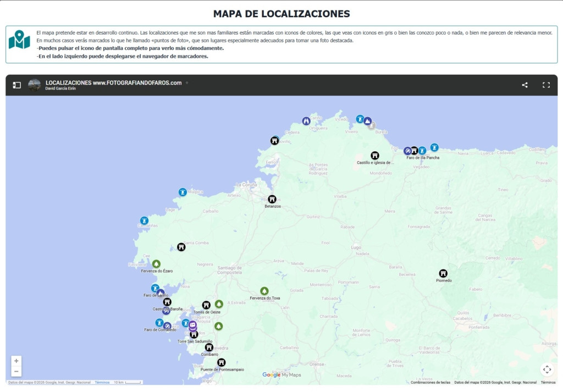Screen dimensions: 563x392
Task: Select the purple marker beside Foz
Action: coord(407,151)
